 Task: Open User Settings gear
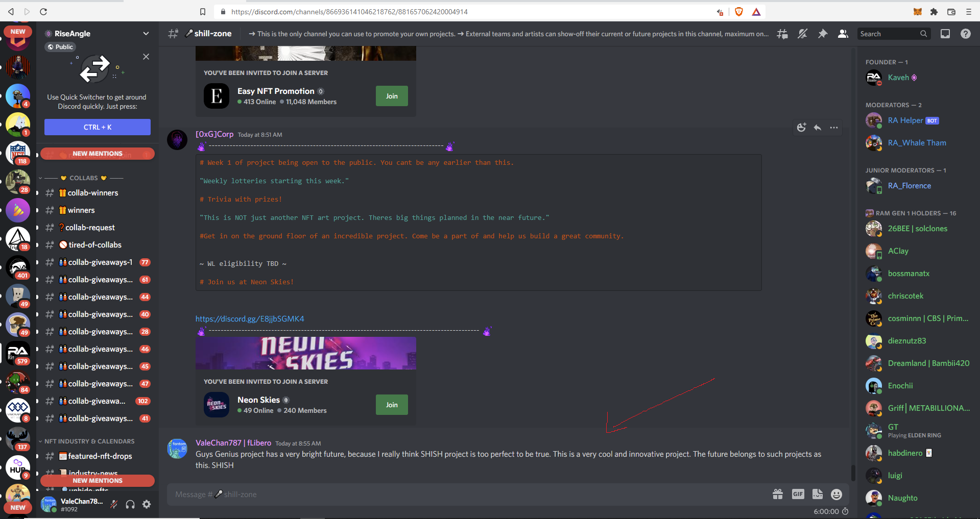147,504
